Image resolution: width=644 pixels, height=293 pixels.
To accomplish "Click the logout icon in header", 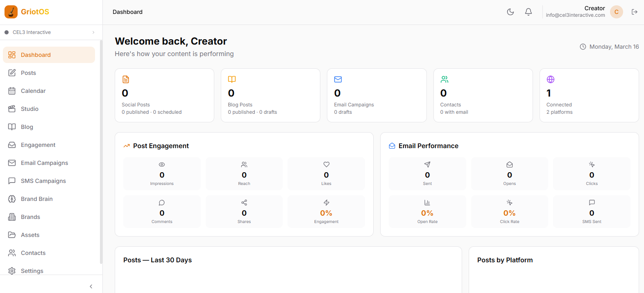I will (x=635, y=12).
